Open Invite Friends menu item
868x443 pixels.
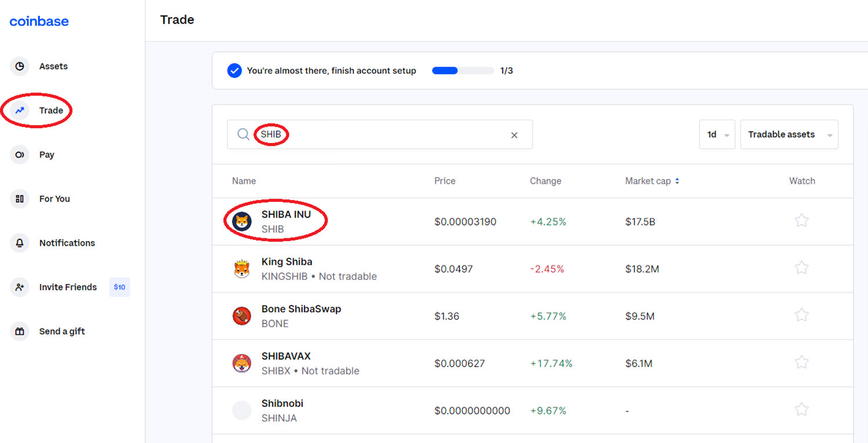point(68,287)
